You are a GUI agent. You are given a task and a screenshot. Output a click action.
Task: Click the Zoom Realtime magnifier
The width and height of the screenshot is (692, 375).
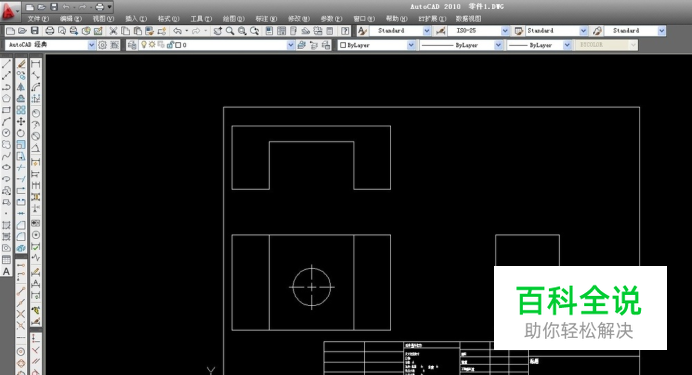230,31
